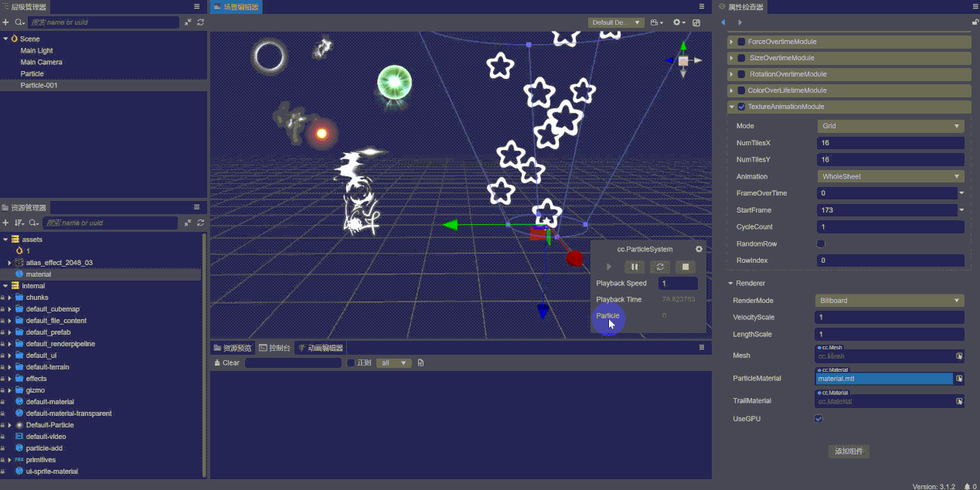
Task: Pick asset for Mesh field
Action: pos(959,356)
